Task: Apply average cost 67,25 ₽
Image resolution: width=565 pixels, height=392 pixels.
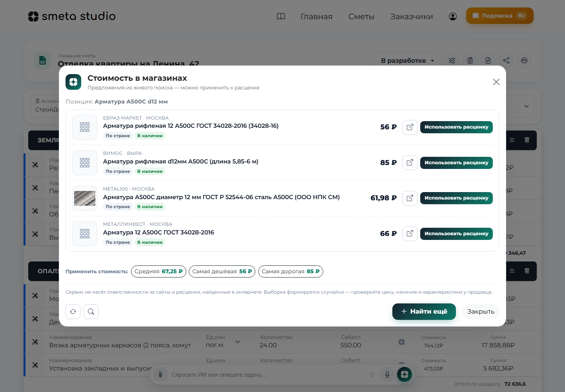Action: point(159,271)
